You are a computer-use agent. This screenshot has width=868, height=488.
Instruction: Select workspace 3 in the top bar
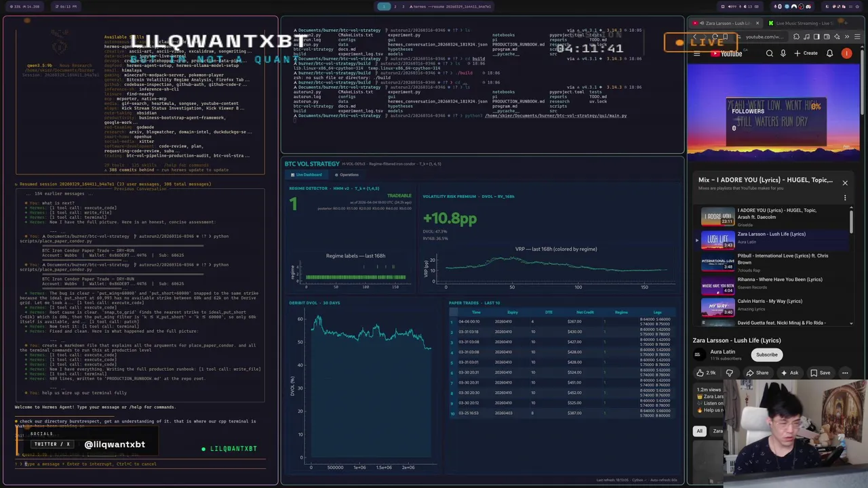tap(403, 6)
